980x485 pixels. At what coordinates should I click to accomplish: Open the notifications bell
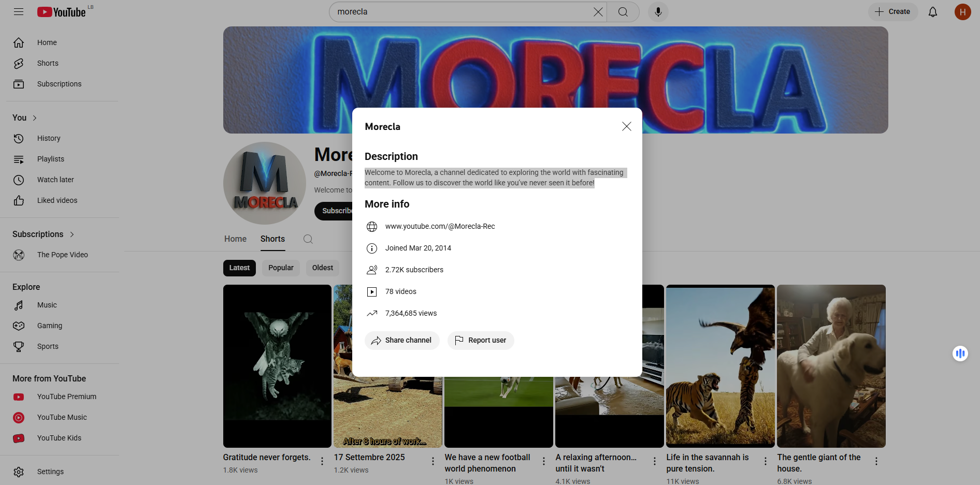click(x=933, y=12)
